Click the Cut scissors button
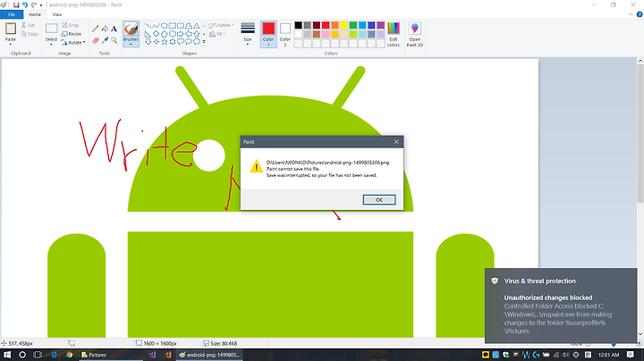Image resolution: width=644 pixels, height=361 pixels. [28, 25]
